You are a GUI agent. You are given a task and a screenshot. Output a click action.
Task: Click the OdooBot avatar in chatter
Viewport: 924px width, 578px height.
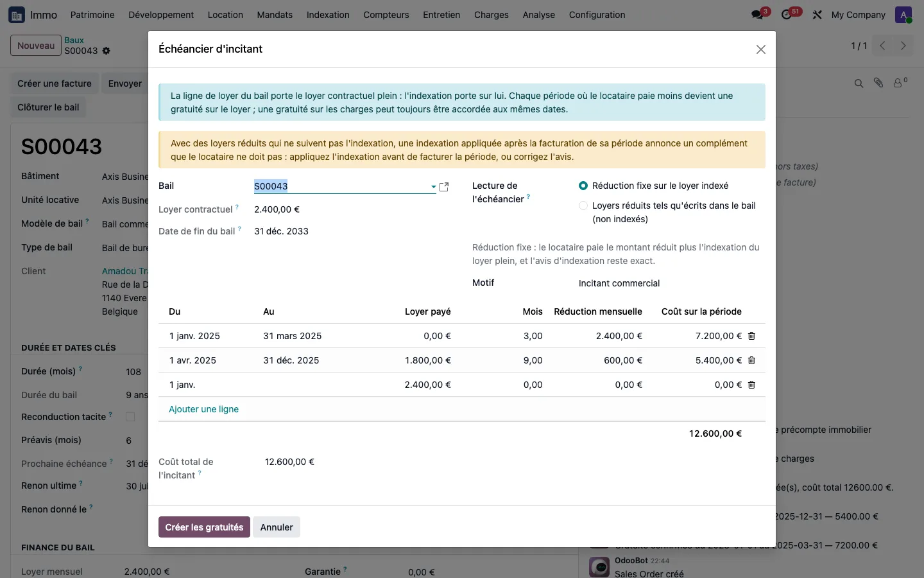coord(599,567)
